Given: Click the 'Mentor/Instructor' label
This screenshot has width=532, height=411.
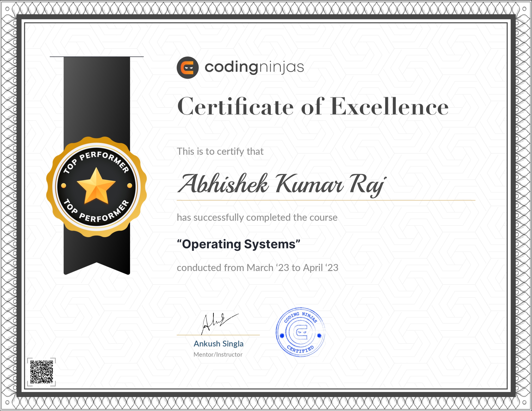Looking at the screenshot, I should (218, 354).
